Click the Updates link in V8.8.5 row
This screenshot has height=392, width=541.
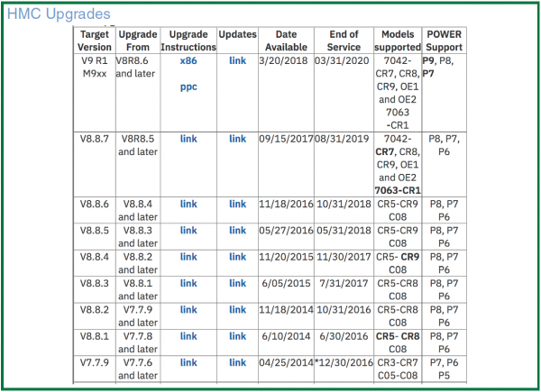coord(237,231)
